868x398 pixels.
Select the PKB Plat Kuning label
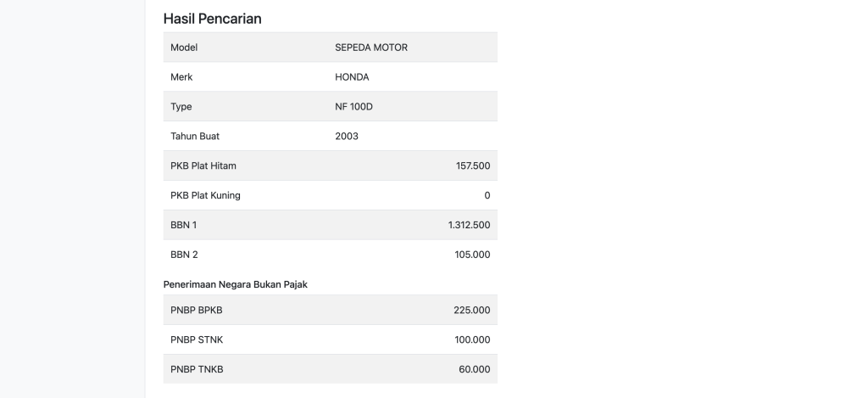(205, 195)
